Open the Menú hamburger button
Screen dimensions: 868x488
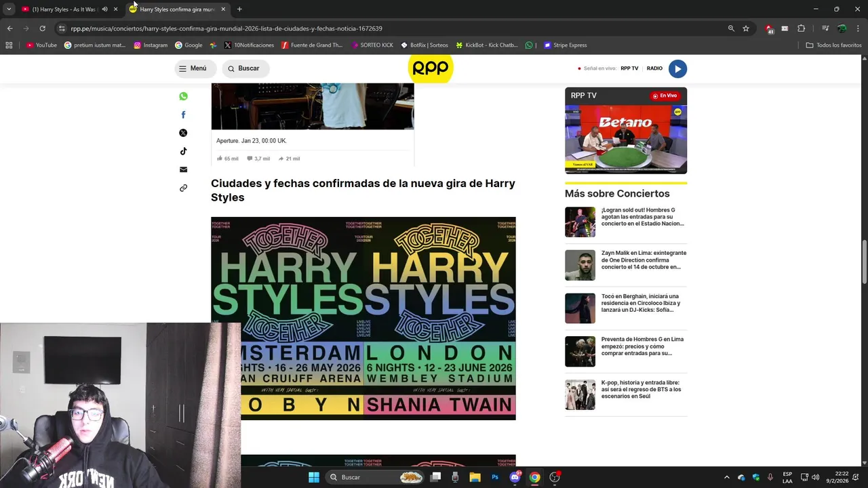coord(195,68)
